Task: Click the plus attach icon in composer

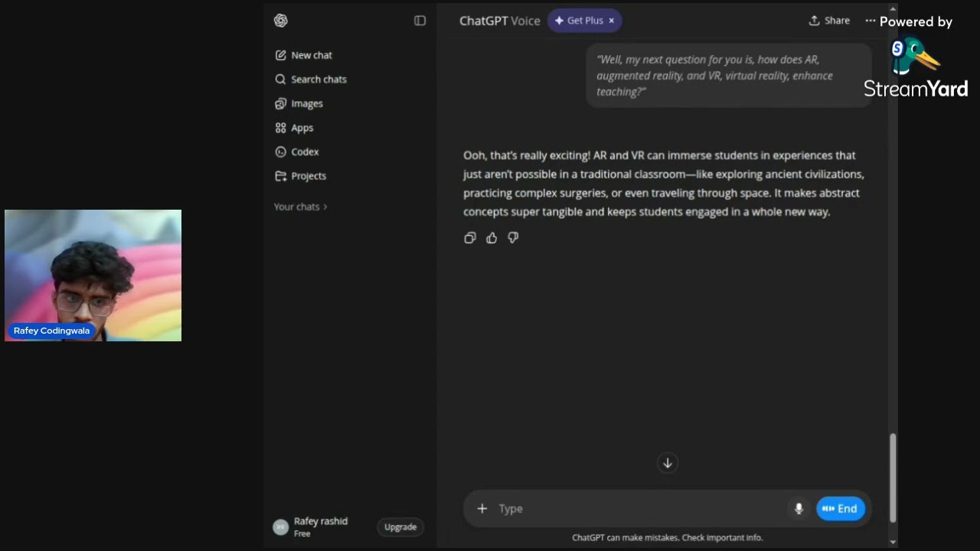Action: pyautogui.click(x=482, y=509)
